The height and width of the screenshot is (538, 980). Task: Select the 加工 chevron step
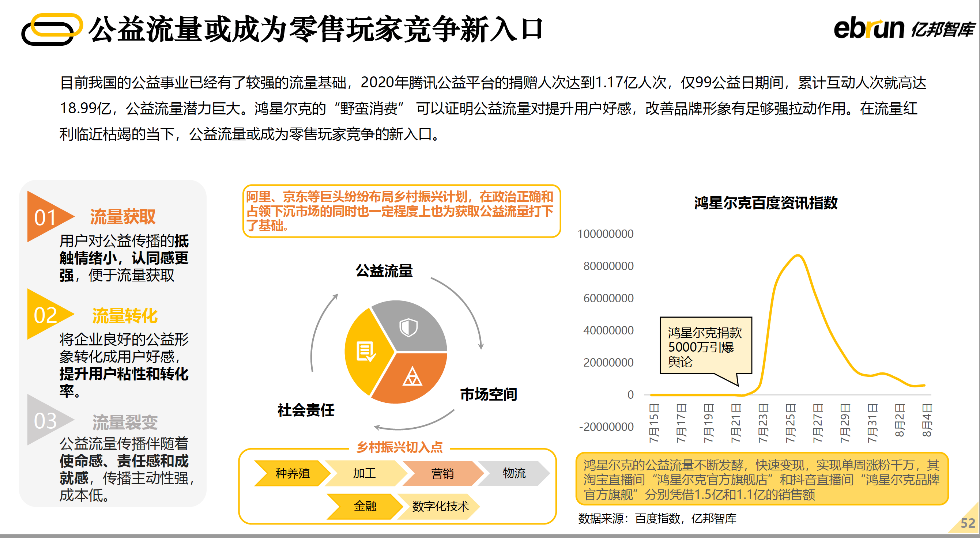point(365,473)
